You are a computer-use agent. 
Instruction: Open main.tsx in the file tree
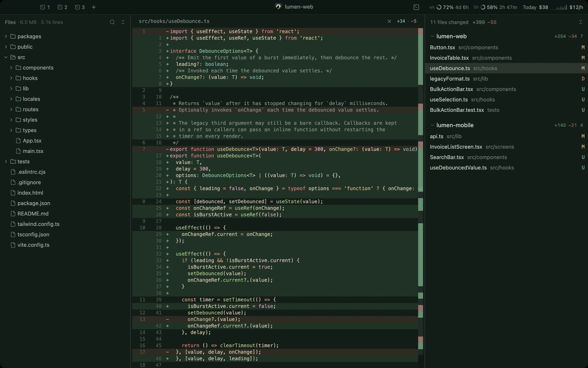point(65,151)
